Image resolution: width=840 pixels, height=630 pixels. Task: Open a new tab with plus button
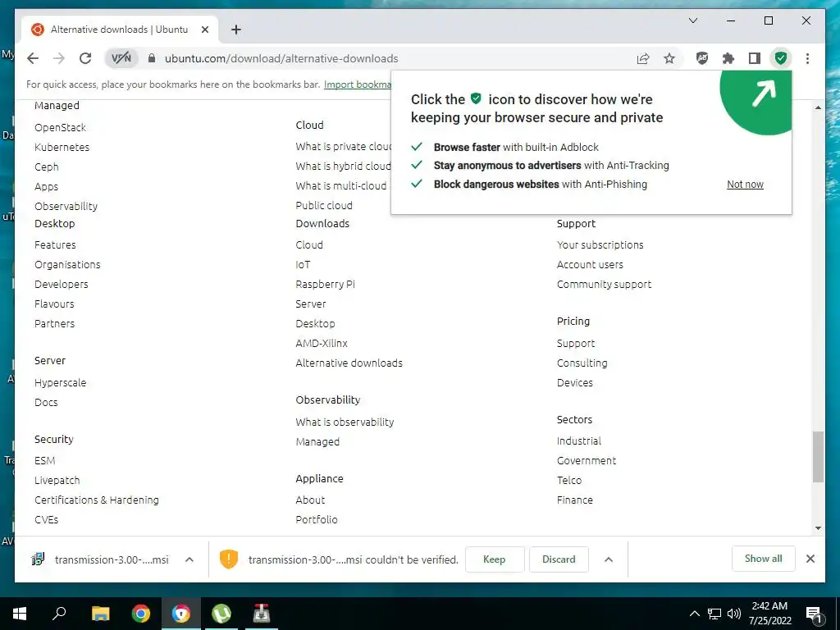[x=235, y=30]
